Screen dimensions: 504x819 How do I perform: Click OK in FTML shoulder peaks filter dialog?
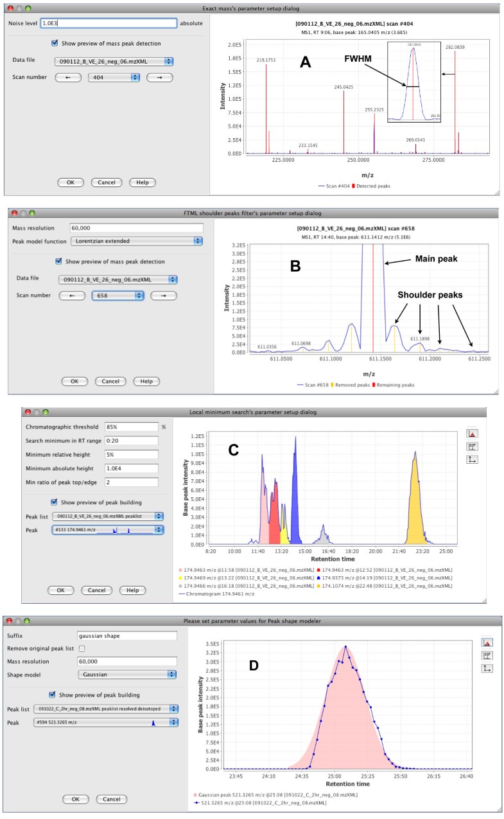[x=74, y=381]
